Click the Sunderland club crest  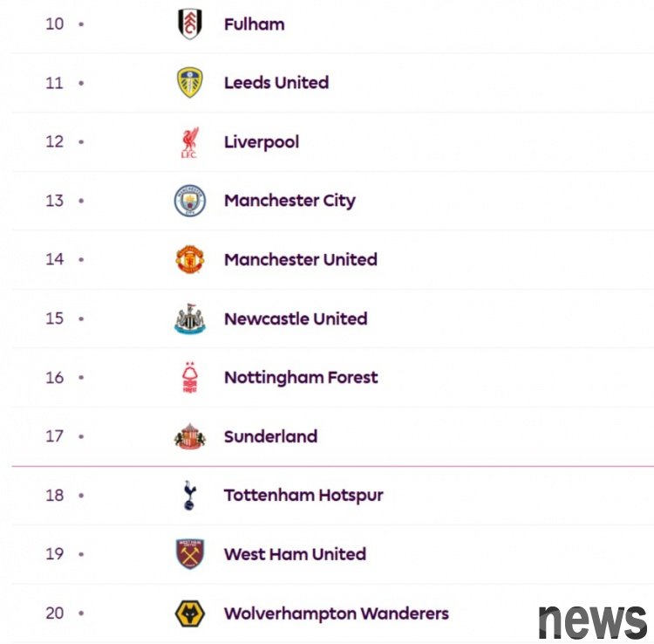(x=190, y=436)
